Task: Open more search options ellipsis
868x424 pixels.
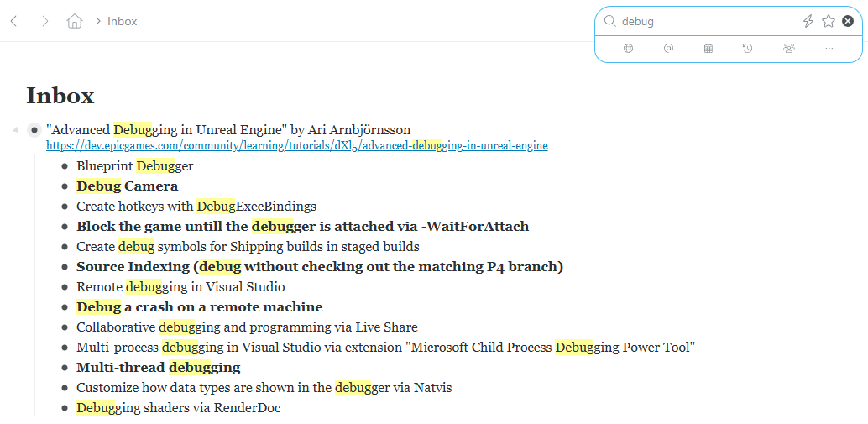Action: [x=829, y=49]
